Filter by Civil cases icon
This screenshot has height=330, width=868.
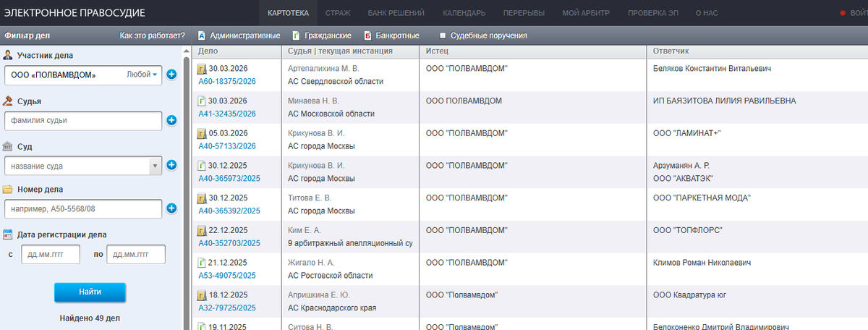pos(297,35)
